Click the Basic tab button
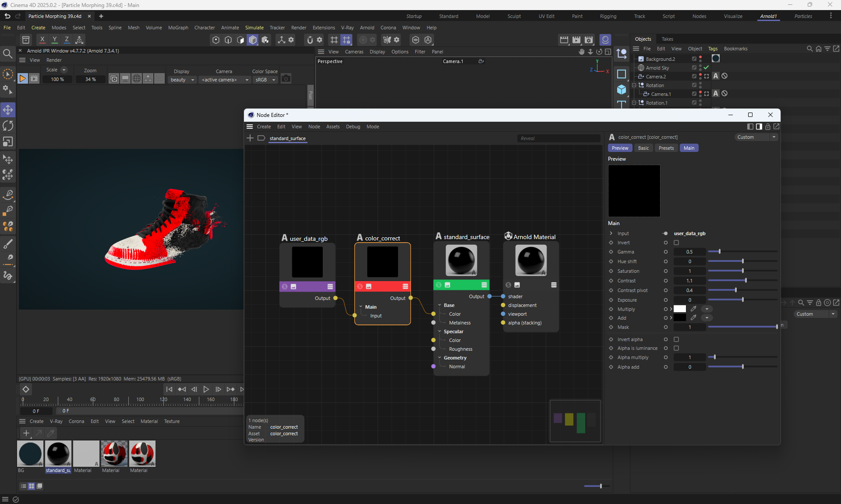Viewport: 841px width, 504px height. pyautogui.click(x=643, y=148)
